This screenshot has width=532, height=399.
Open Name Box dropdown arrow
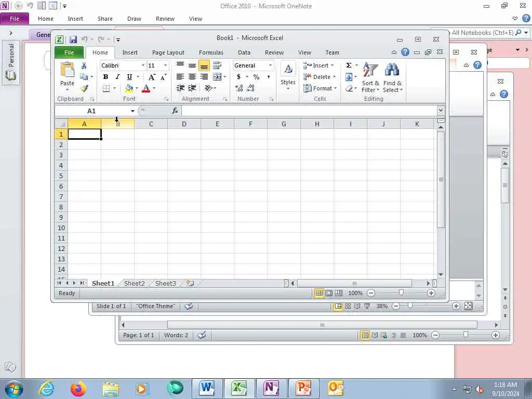[x=132, y=111]
